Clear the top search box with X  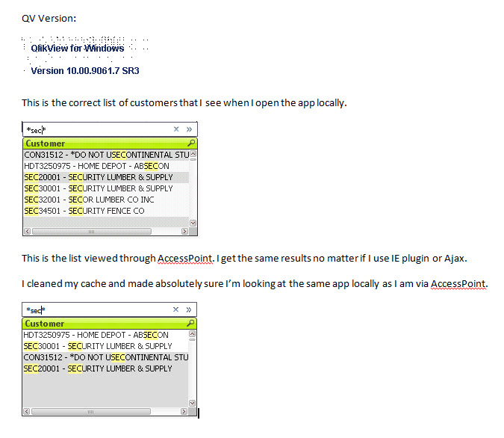(x=176, y=129)
